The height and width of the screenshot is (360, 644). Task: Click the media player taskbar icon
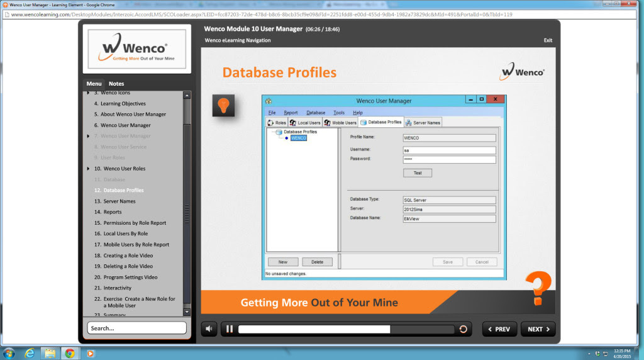pyautogui.click(x=90, y=353)
